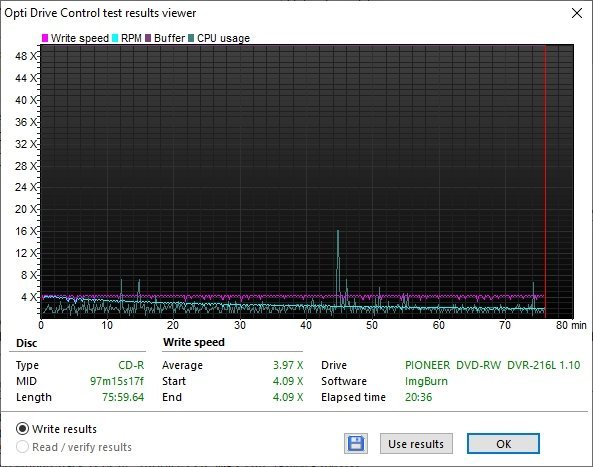593x467 pixels.
Task: Click the tall CPU usage spike on graph
Action: pyautogui.click(x=338, y=265)
